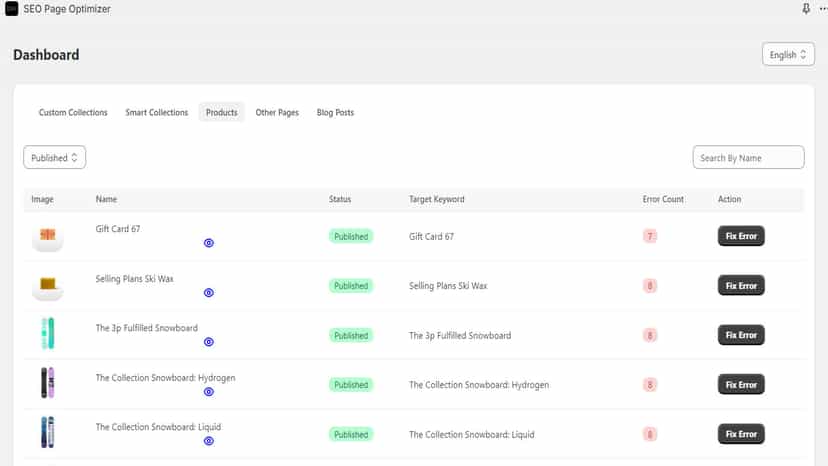Click the Action column header
The height and width of the screenshot is (466, 828).
coord(729,199)
